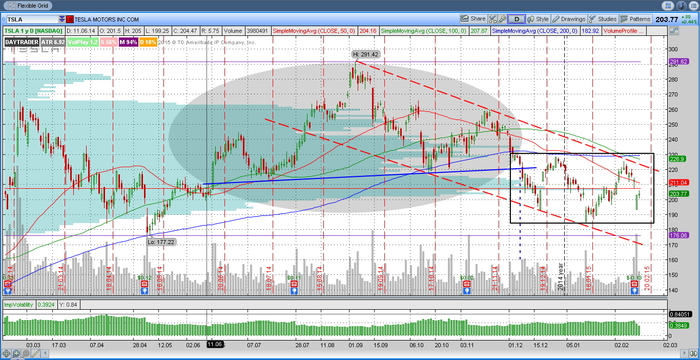Click the 11.06 date marker on time axis
Screen dimensions: 700x360
215,345
